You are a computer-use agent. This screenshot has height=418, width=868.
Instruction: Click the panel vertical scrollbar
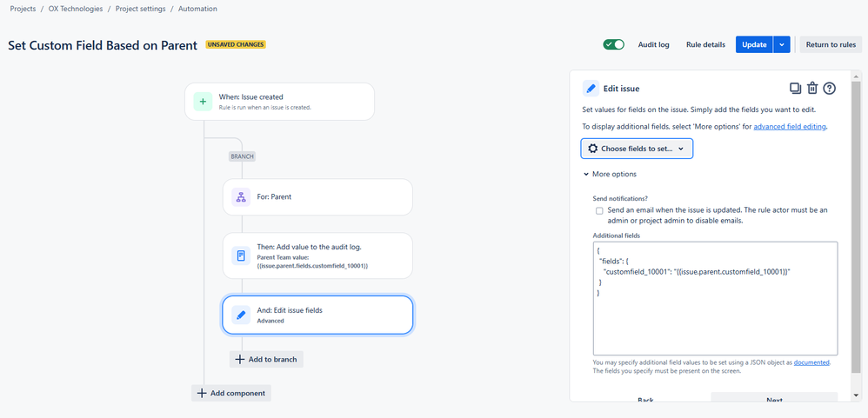[857, 221]
